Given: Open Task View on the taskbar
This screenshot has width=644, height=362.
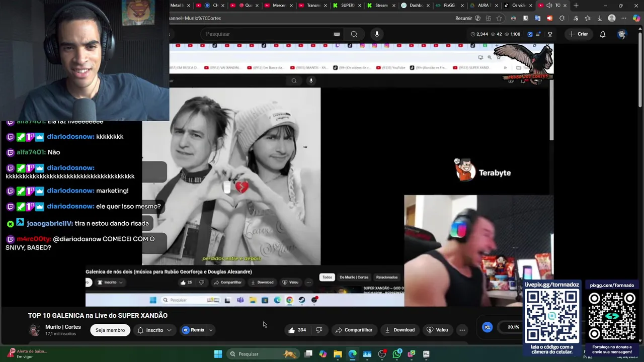Looking at the screenshot, I should [308, 354].
